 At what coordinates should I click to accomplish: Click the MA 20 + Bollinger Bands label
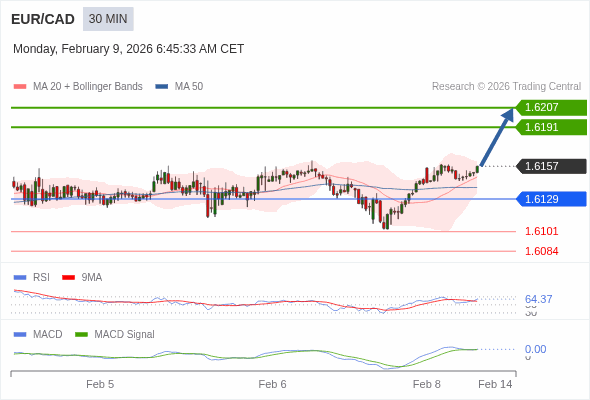tap(88, 87)
